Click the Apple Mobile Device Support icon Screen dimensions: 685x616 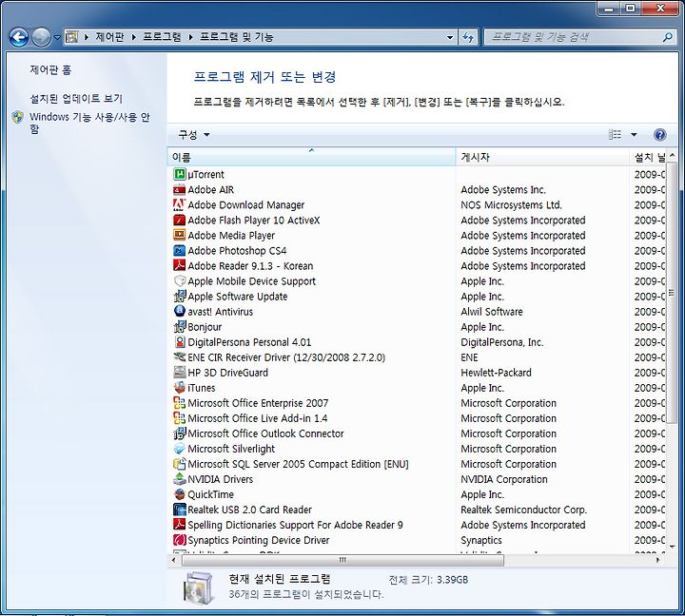(180, 280)
